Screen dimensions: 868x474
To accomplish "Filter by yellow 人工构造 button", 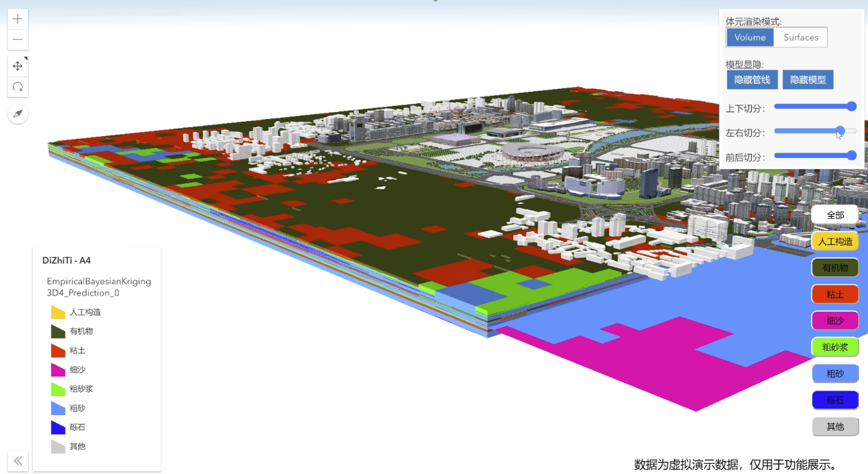I will [x=835, y=241].
